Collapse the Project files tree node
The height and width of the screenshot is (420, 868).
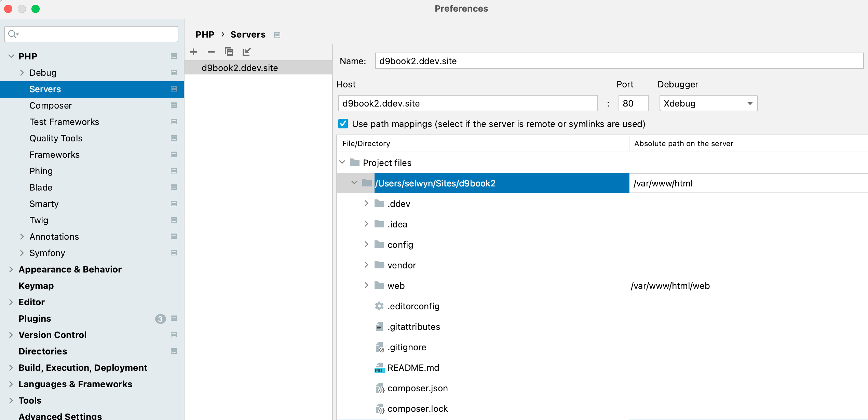pos(342,163)
